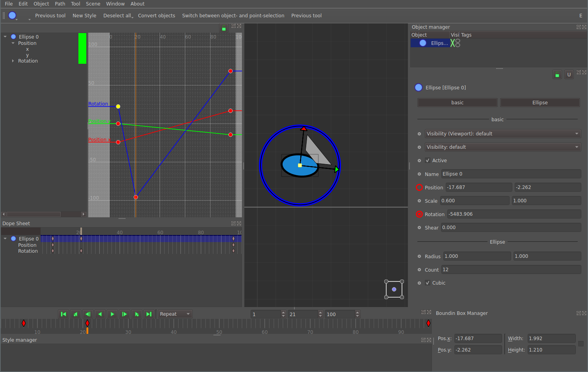Click the red diamond keyframe marker at frame 20
This screenshot has height=372, width=588.
coord(87,323)
